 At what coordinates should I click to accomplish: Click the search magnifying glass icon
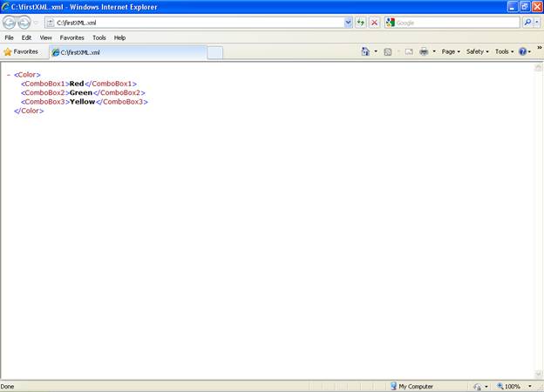tap(527, 23)
